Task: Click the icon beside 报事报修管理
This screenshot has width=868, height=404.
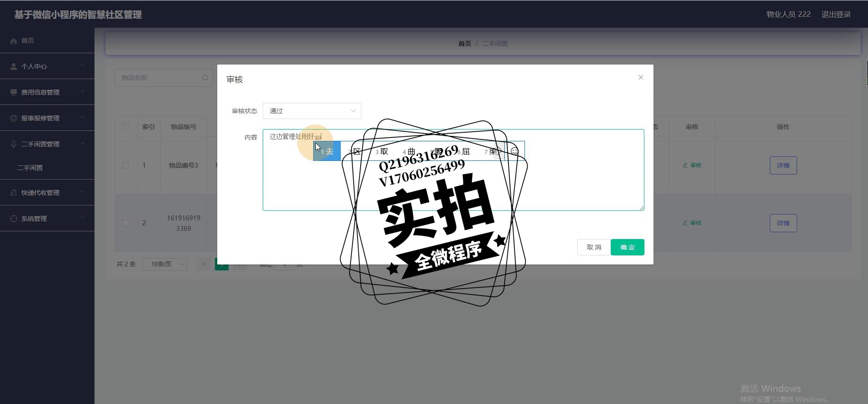Action: pos(14,118)
